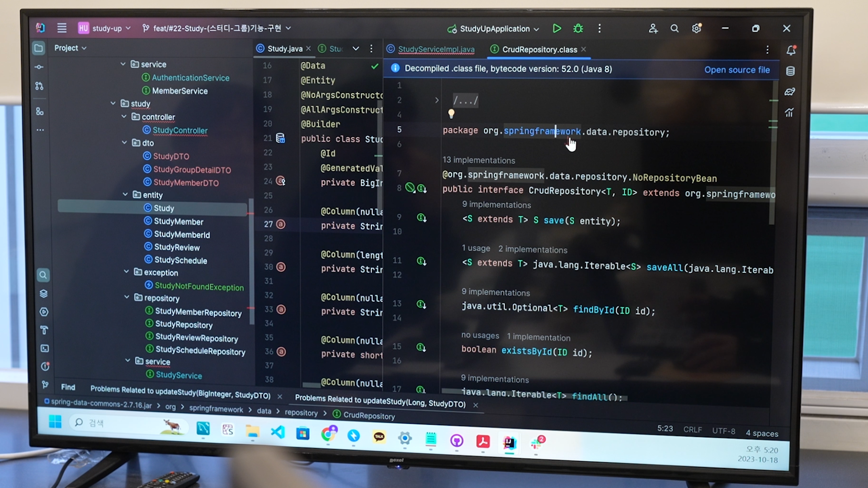The height and width of the screenshot is (488, 868).
Task: Open the Search Everywhere magnifier icon
Action: [x=674, y=28]
